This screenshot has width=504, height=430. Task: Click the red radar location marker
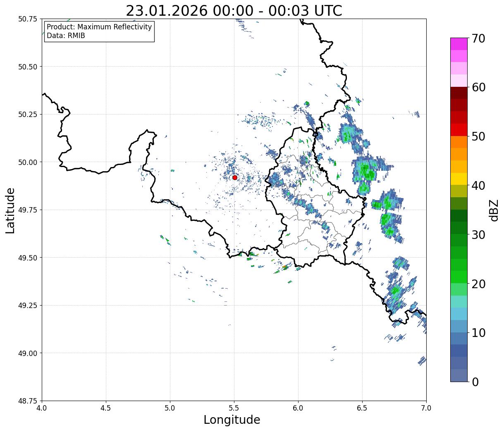235,177
